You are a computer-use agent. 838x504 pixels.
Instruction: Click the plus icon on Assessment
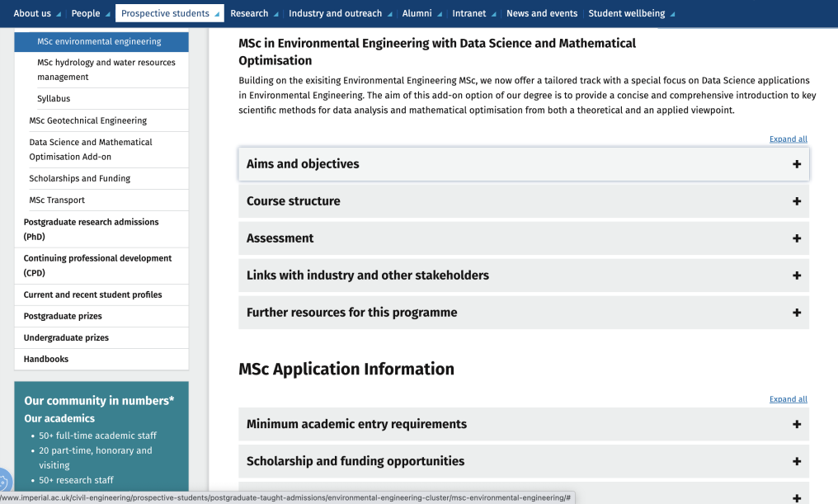[797, 238]
